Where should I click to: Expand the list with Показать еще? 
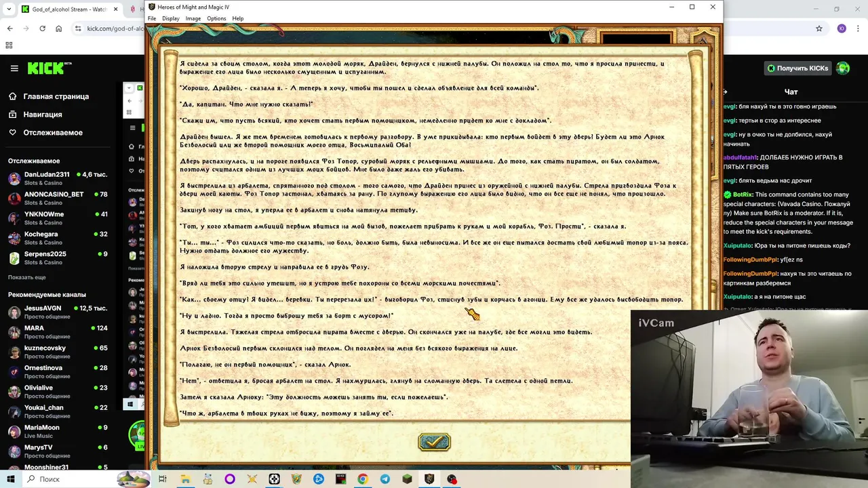[27, 277]
